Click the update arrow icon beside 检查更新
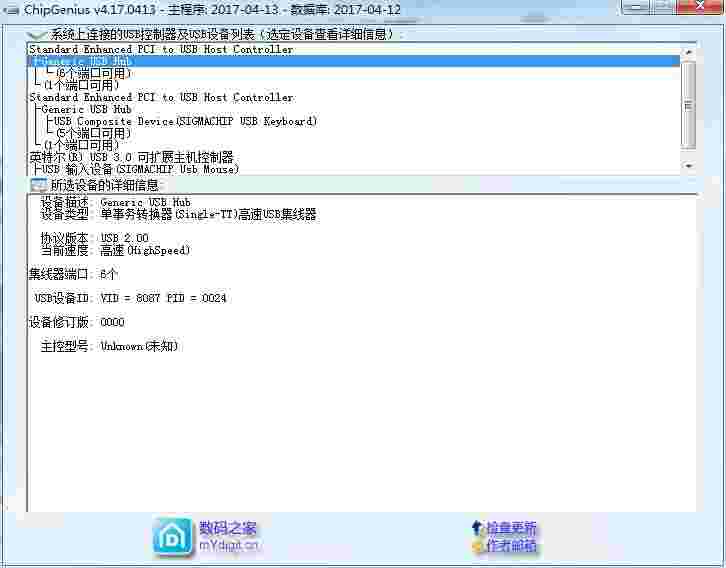The width and height of the screenshot is (726, 568). (477, 528)
